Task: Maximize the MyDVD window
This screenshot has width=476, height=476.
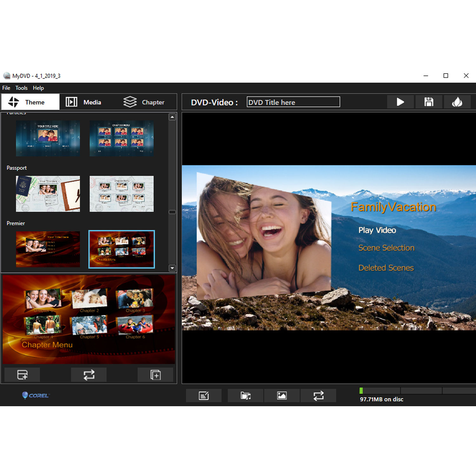Action: [x=446, y=76]
